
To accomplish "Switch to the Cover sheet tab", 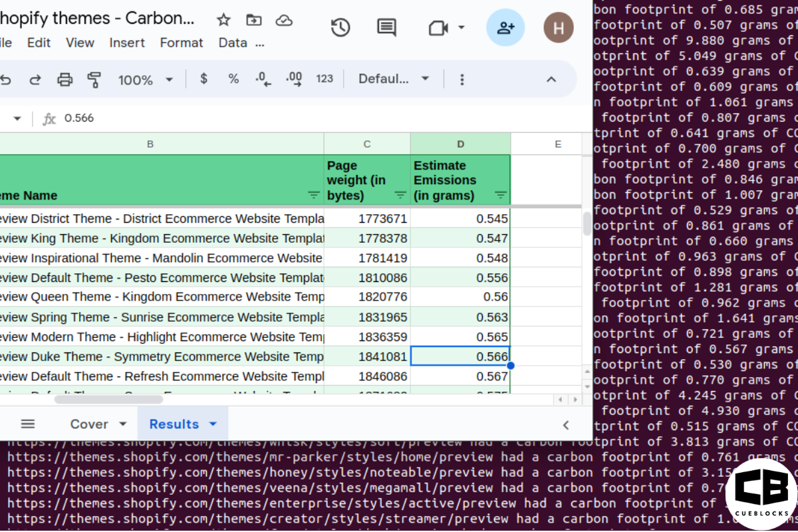I will point(87,424).
